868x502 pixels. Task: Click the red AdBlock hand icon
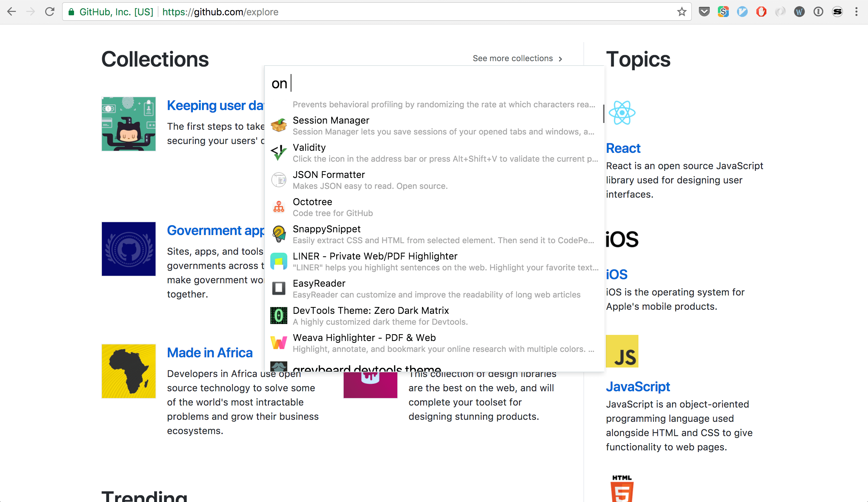(761, 12)
